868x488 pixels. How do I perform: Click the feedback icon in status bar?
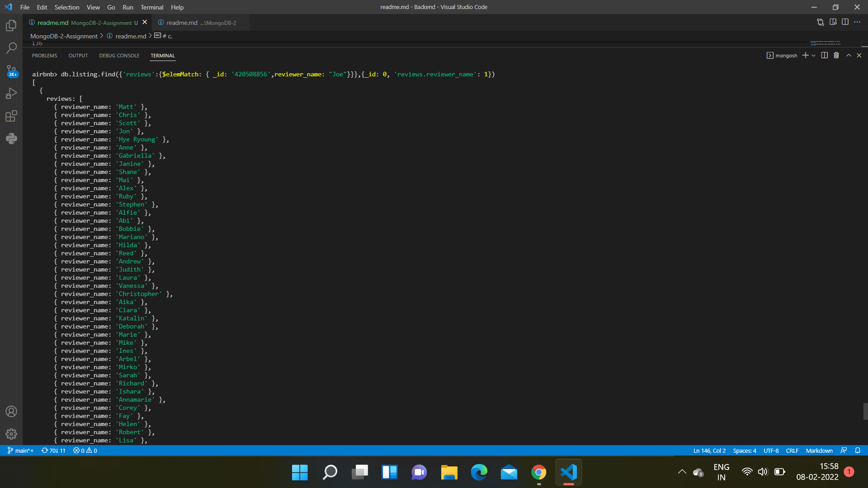[x=844, y=450]
